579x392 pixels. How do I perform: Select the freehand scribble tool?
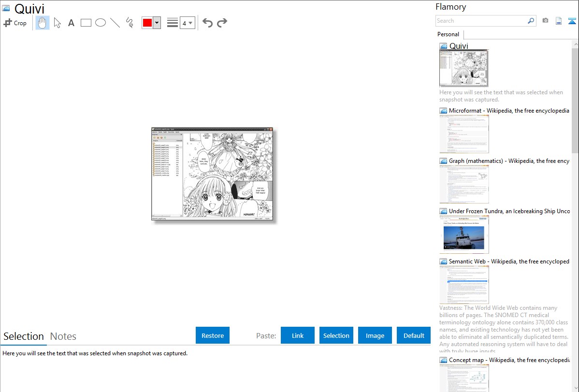tap(130, 23)
